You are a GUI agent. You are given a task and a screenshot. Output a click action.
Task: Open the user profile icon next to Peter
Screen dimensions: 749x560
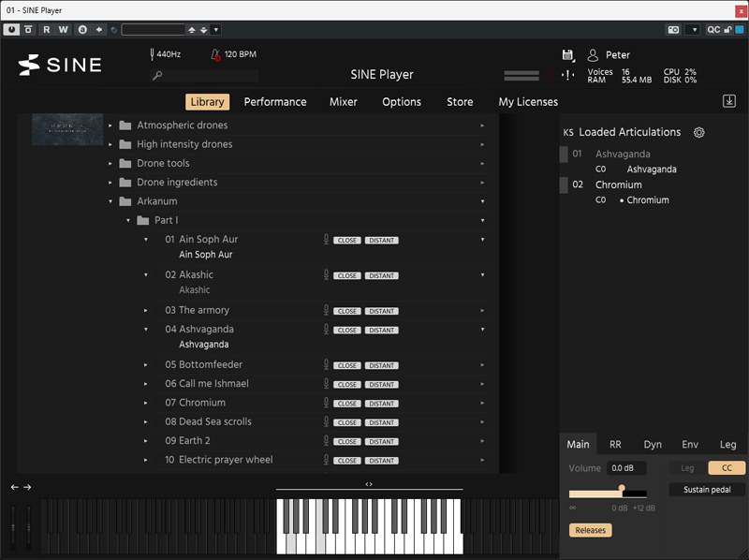click(x=593, y=55)
